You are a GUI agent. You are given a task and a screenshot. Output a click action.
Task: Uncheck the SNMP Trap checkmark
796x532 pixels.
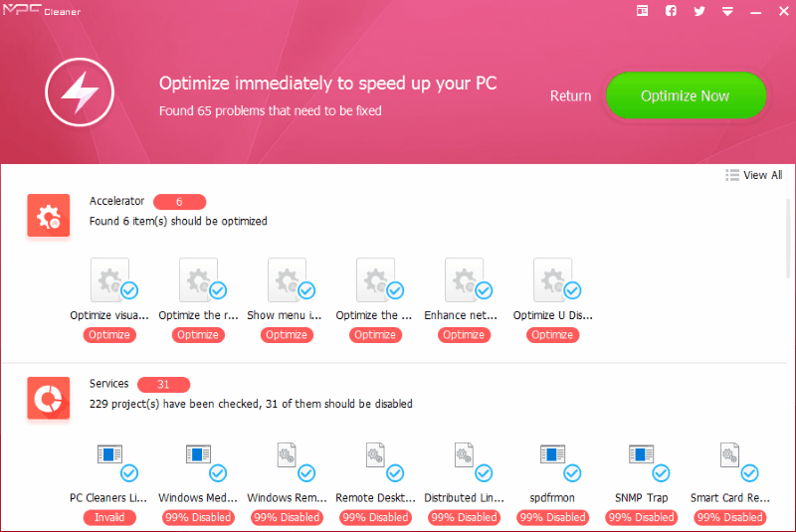click(661, 473)
